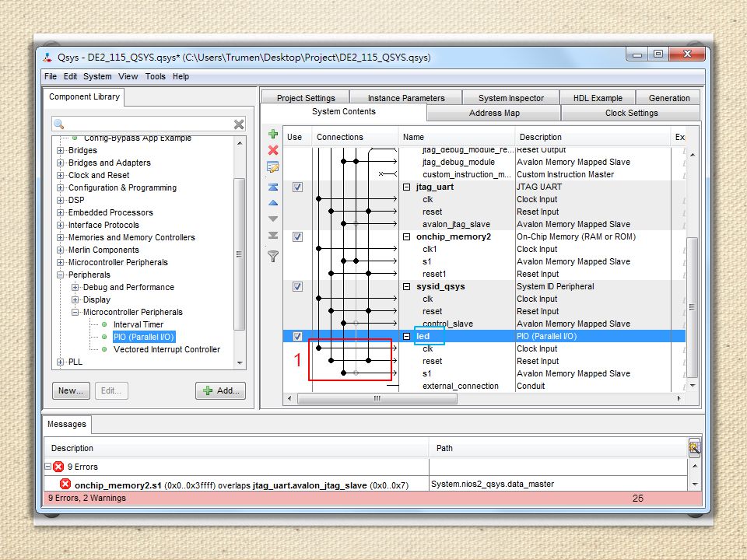The width and height of the screenshot is (747, 560).
Task: Open the Project Settings tab
Action: 305,98
